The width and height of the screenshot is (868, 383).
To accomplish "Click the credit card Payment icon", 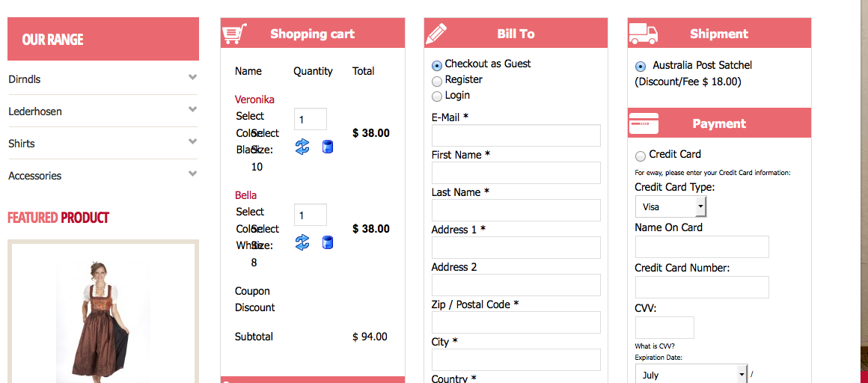I will [x=644, y=123].
